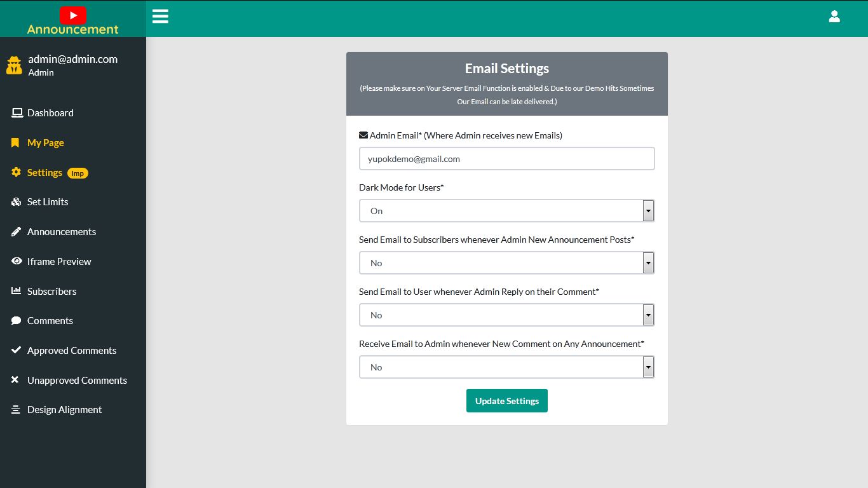Screen dimensions: 868x488
Task: Click the Settings gear icon
Action: click(16, 173)
